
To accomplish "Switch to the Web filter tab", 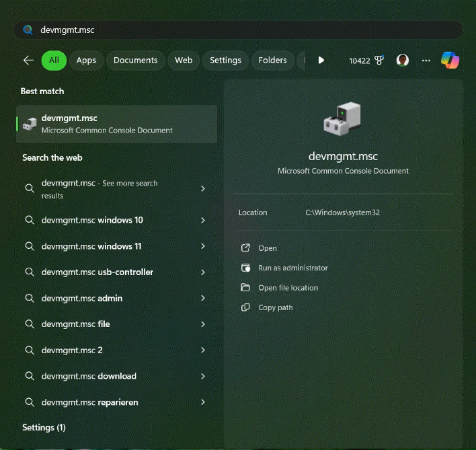I will coord(184,60).
